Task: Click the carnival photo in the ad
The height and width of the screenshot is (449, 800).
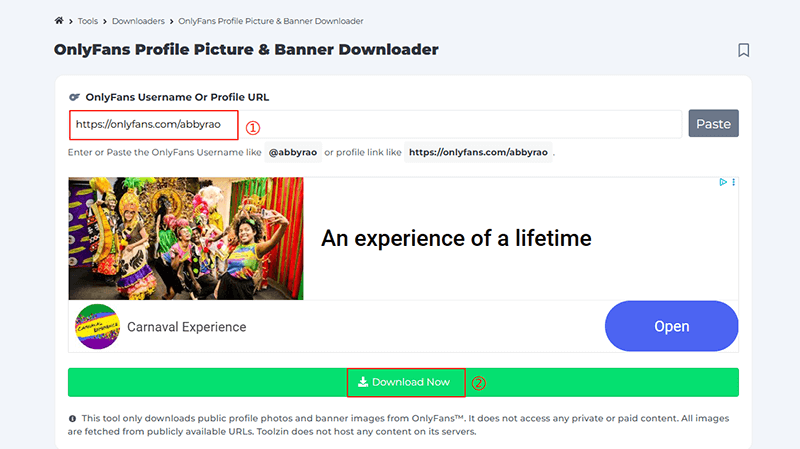Action: tap(185, 238)
